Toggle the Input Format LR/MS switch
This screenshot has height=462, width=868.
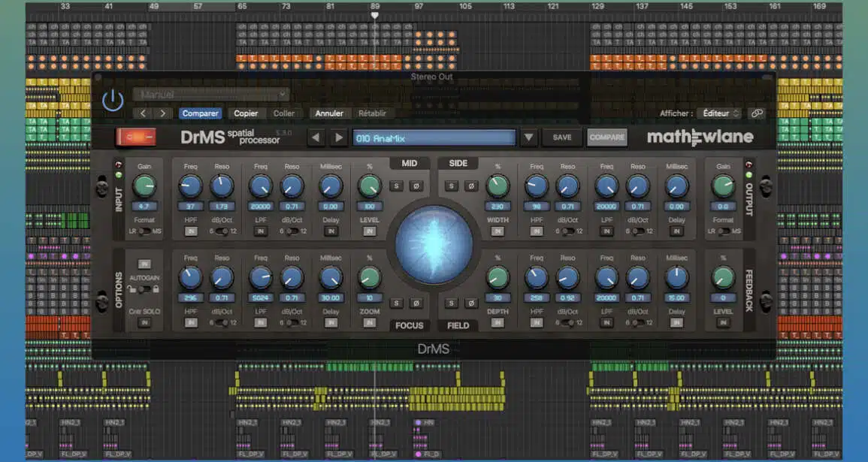click(144, 231)
